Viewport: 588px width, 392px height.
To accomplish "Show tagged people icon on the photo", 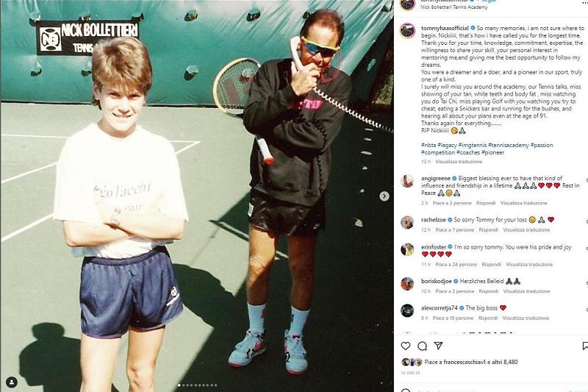I will (12, 382).
